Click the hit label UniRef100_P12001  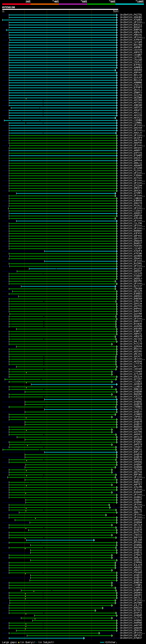point(131,170)
